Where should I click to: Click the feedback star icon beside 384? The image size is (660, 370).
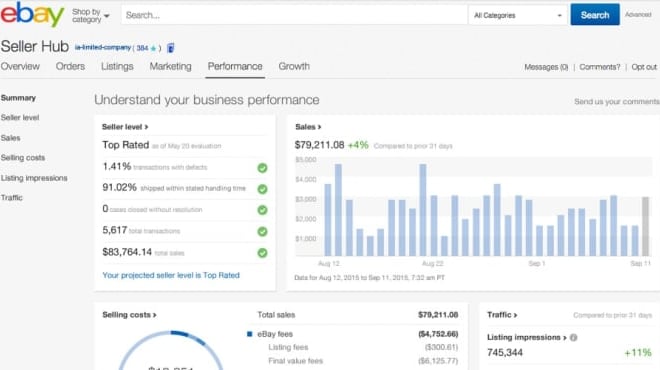[x=154, y=48]
